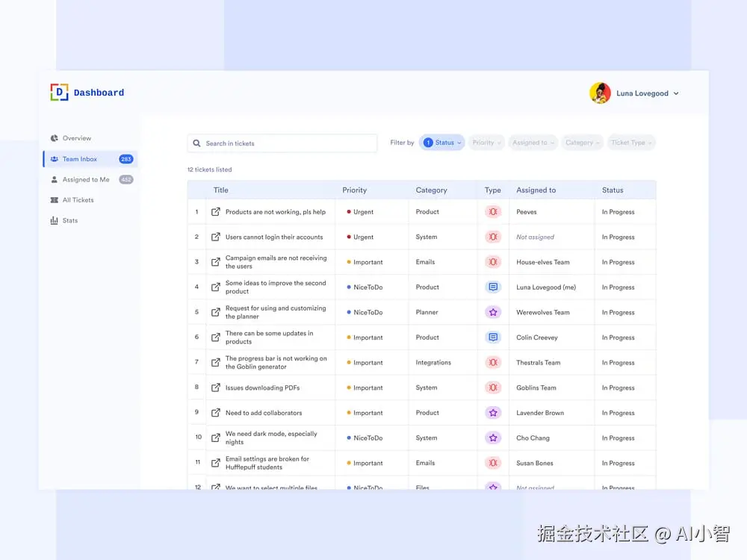Click 'In Progress' status for Susan Bones' ticket
747x560 pixels.
point(618,463)
